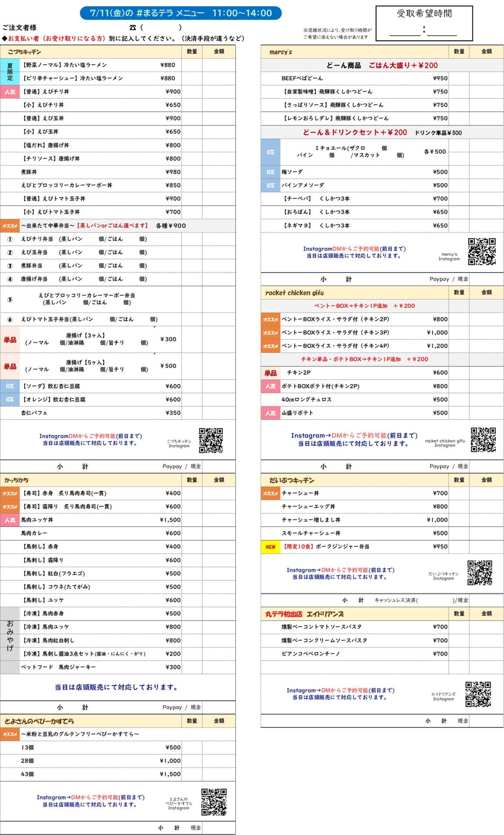Click the 人気 badge beside 馬肉ユッケ丼

10,520
